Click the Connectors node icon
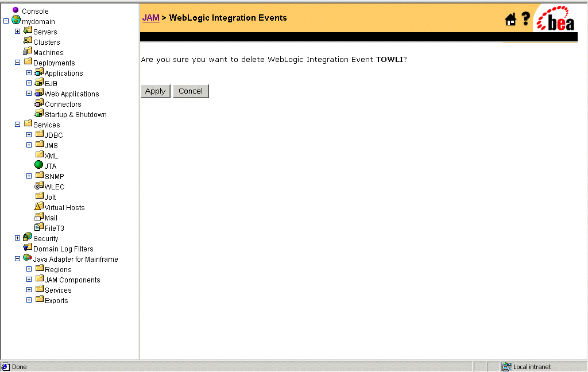This screenshot has width=588, height=372. click(40, 102)
